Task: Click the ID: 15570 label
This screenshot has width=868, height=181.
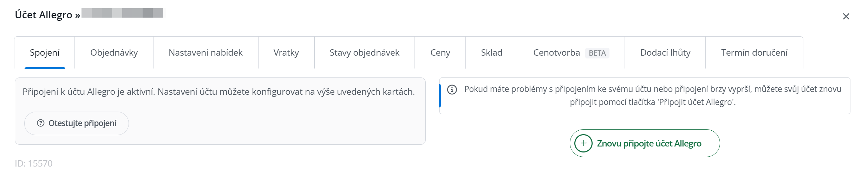Action: (34, 163)
